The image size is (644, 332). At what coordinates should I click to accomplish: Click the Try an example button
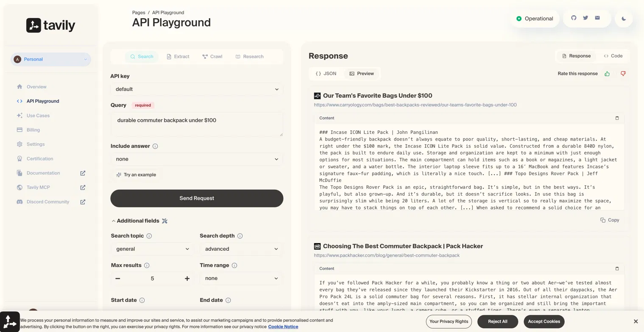pyautogui.click(x=136, y=175)
